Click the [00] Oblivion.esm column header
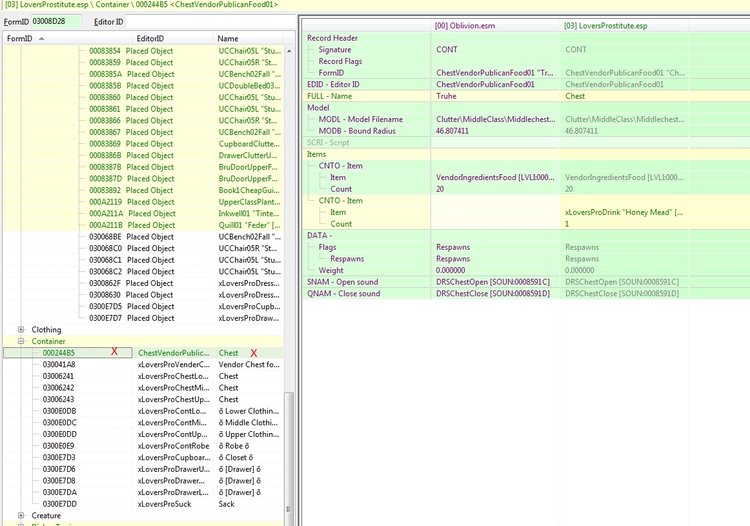Screen dimensions: 750x526 coord(495,26)
